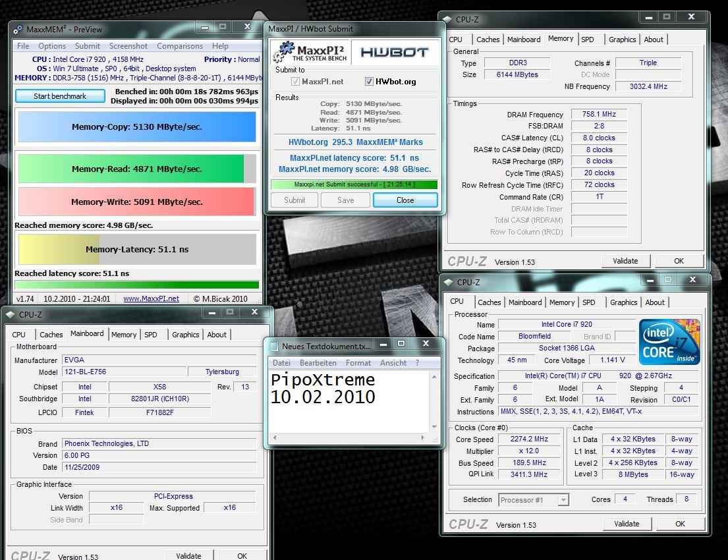Open the Comparisons menu in MaxxMEM

[x=180, y=46]
